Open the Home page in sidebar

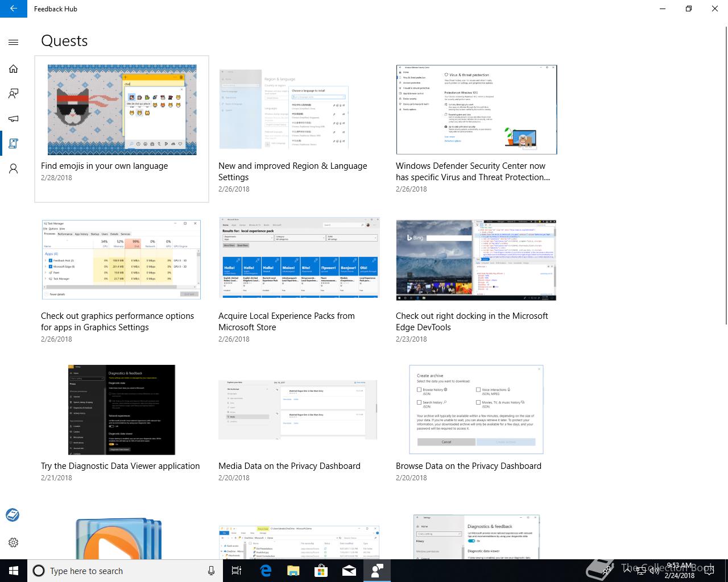click(x=14, y=69)
